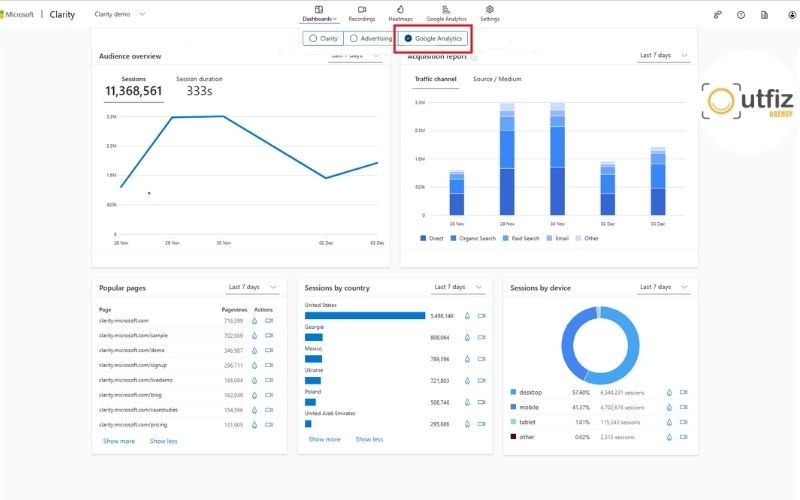Viewport: 800px width, 500px height.
Task: View heatmap for clarity.microsoft.com/blog
Action: pyautogui.click(x=254, y=395)
